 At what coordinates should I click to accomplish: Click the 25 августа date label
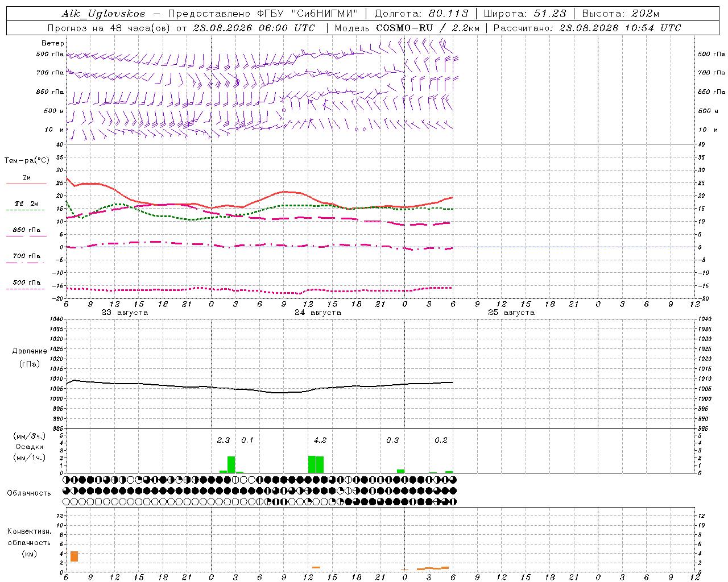point(511,313)
